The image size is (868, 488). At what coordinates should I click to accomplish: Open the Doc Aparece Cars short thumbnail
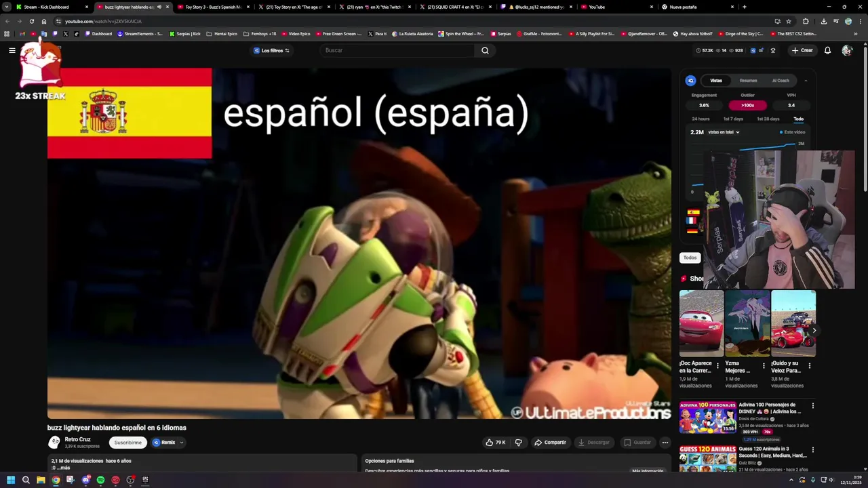pos(701,323)
